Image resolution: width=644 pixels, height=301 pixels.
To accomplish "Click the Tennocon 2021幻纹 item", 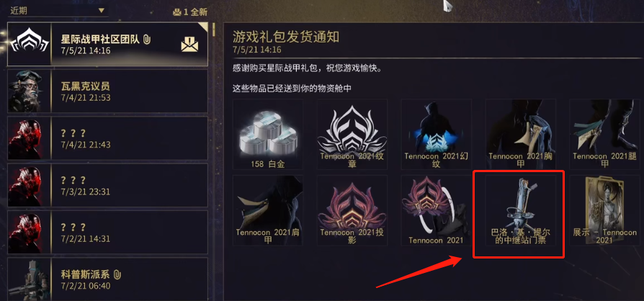I will pyautogui.click(x=437, y=134).
